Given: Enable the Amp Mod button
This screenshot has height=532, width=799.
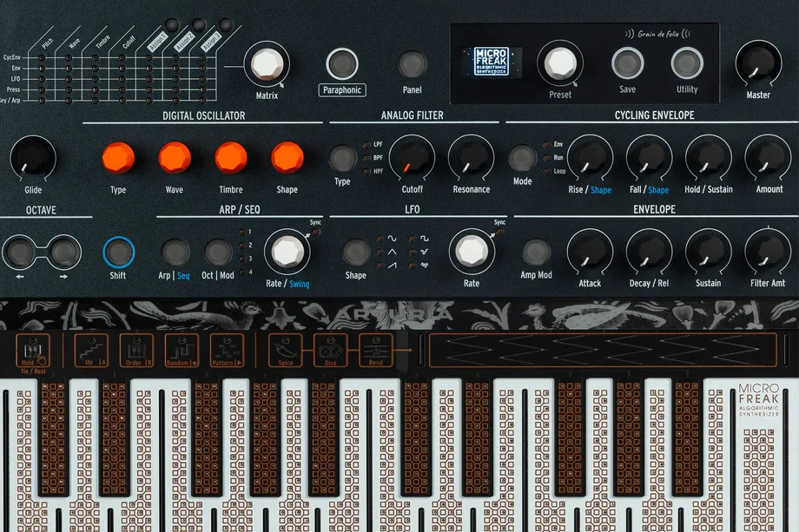Looking at the screenshot, I should point(536,253).
